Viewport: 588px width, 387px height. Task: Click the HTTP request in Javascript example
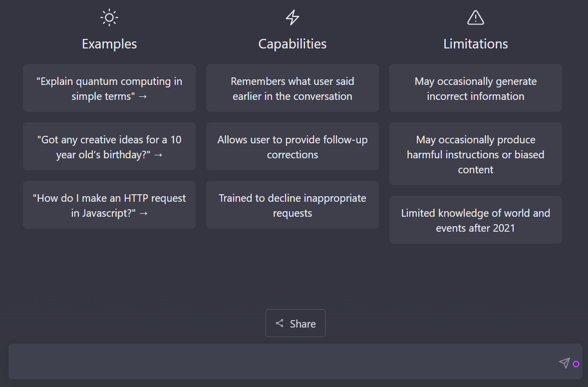pos(109,205)
